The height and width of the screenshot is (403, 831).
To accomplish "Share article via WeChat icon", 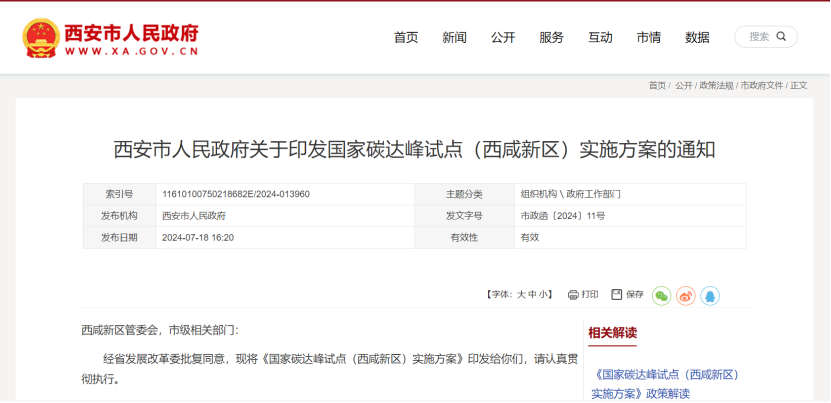I will tap(661, 296).
